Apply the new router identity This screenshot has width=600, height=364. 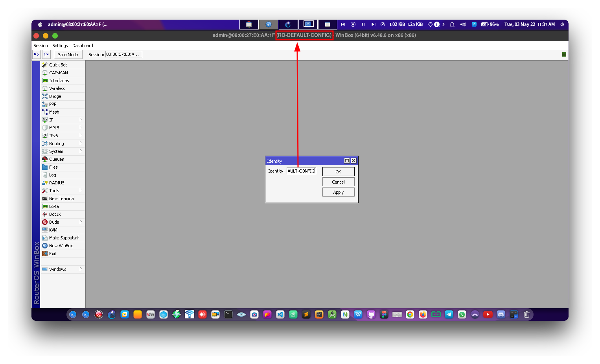[x=338, y=192]
